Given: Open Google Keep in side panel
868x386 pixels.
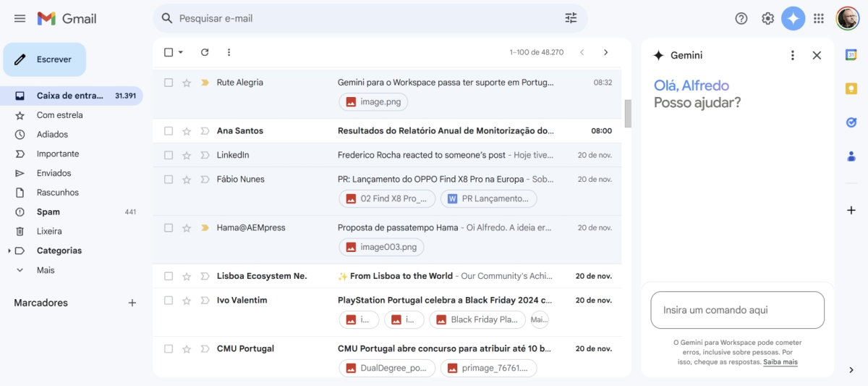Looking at the screenshot, I should click(x=851, y=88).
